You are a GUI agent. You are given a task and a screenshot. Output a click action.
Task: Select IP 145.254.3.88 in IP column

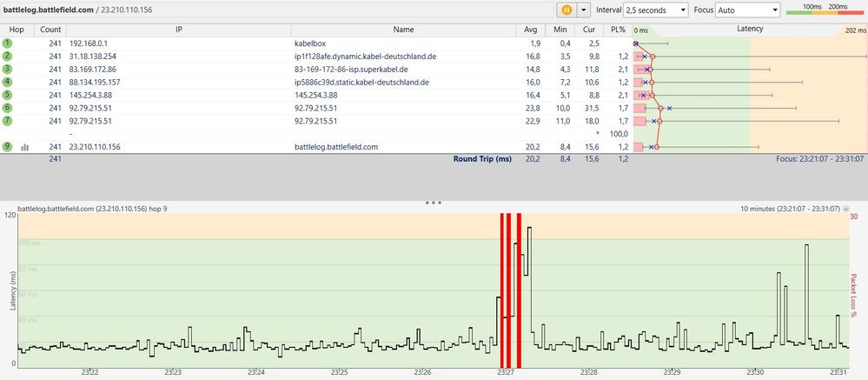tap(90, 96)
